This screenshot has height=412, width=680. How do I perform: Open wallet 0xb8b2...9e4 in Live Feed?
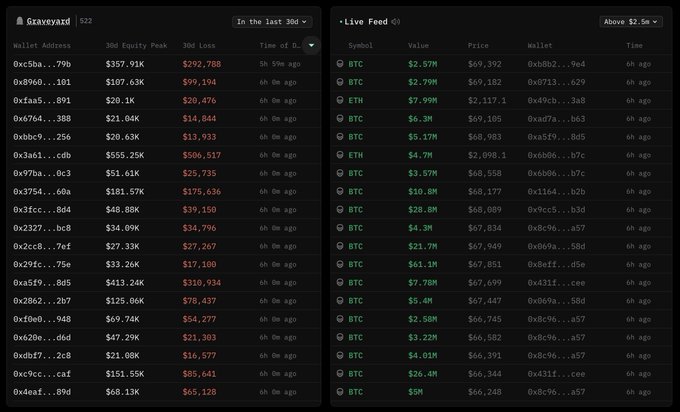(556, 64)
